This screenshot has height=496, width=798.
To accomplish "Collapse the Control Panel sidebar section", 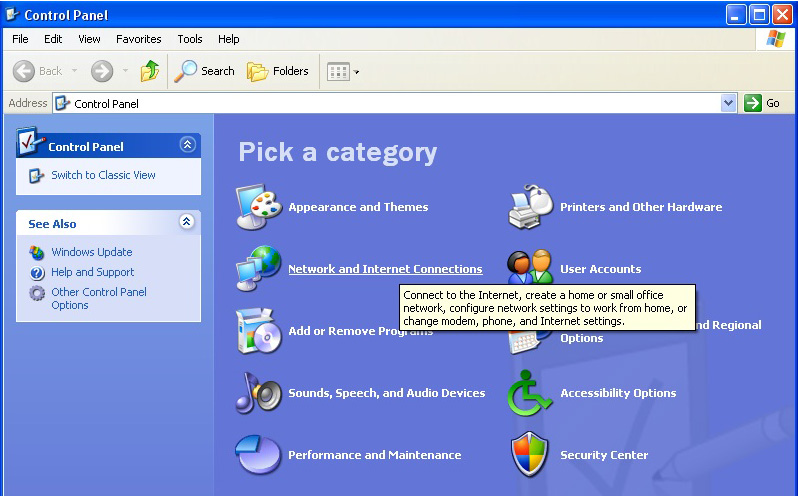I will pos(187,145).
